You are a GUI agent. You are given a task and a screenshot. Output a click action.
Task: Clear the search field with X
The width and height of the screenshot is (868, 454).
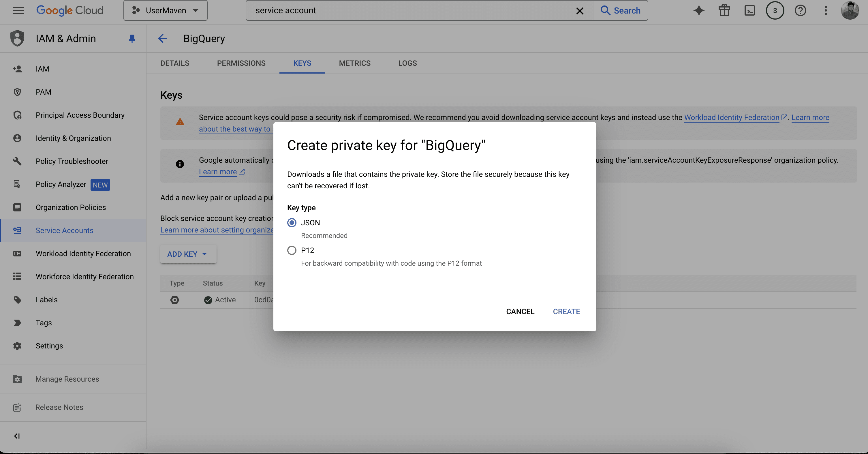[x=580, y=11]
